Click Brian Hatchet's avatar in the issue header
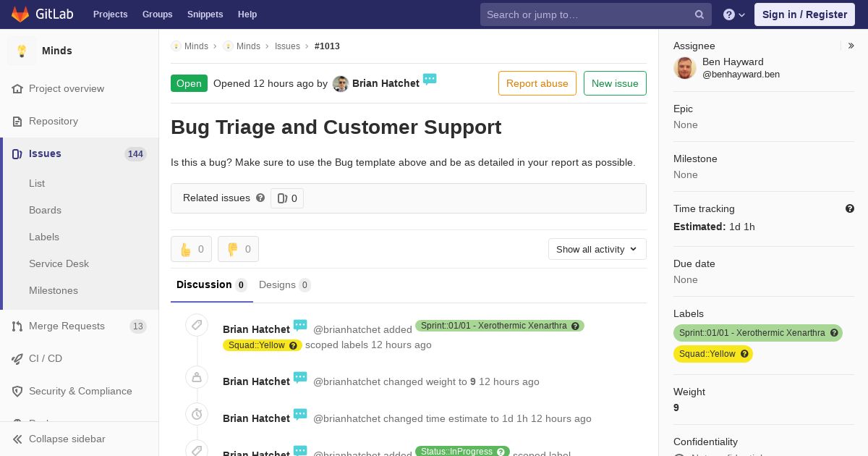Screen dimensions: 868x456 click(341, 84)
